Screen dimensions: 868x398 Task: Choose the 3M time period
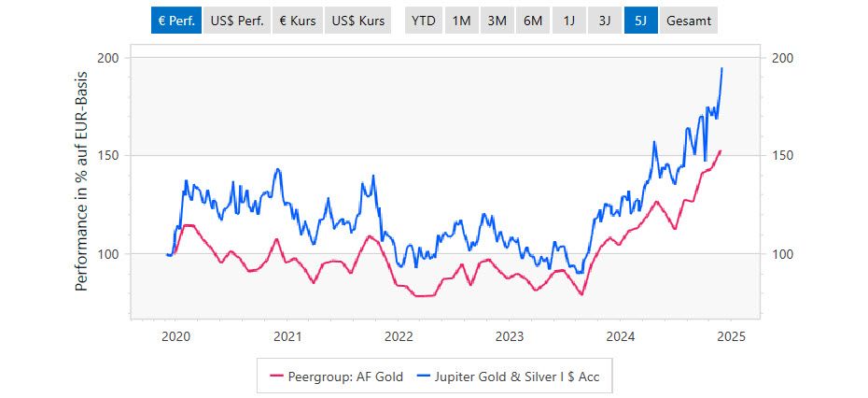point(497,21)
